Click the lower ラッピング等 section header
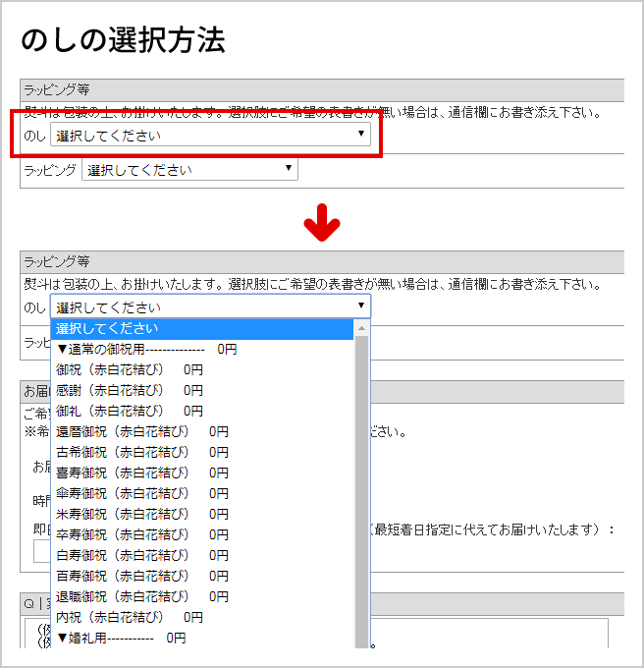 point(322,262)
